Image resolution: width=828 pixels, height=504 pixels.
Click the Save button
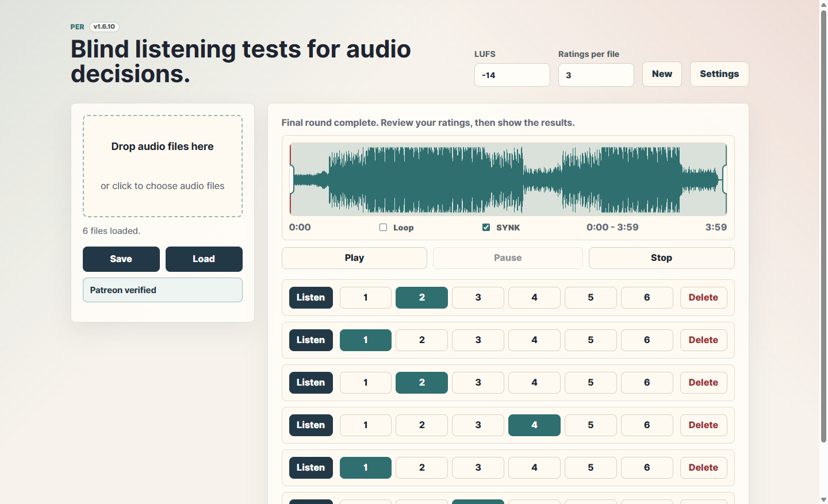[121, 259]
